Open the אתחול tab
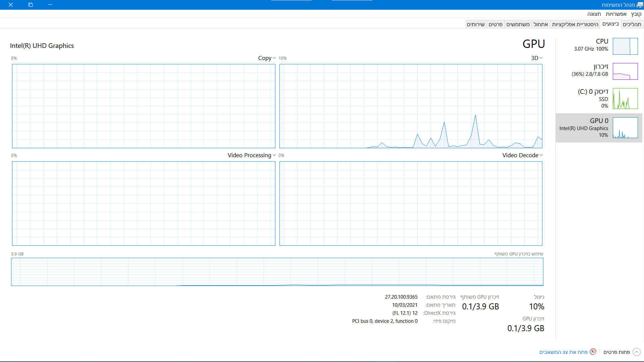The width and height of the screenshot is (644, 362). pos(541,24)
